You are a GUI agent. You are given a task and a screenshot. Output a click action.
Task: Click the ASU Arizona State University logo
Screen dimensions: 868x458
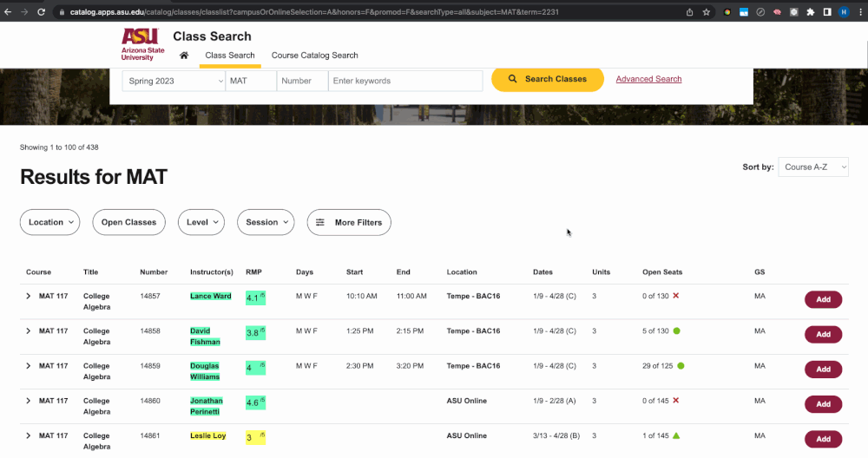(142, 44)
